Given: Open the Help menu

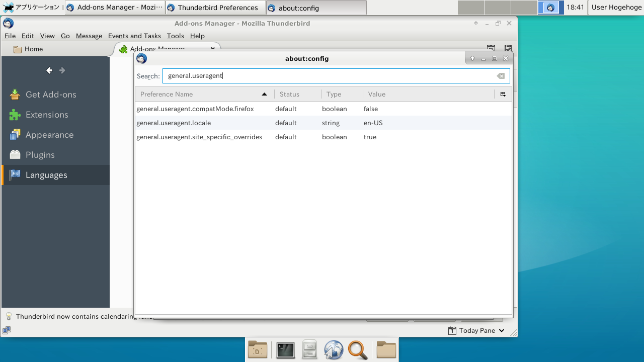Looking at the screenshot, I should pyautogui.click(x=197, y=36).
